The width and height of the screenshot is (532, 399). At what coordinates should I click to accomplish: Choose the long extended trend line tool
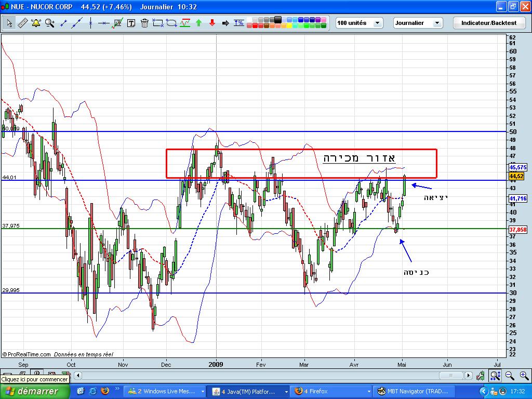click(77, 23)
